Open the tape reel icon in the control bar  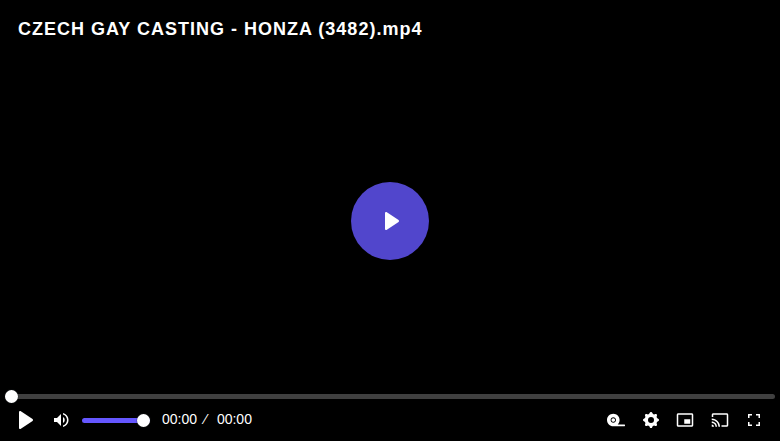tap(615, 420)
